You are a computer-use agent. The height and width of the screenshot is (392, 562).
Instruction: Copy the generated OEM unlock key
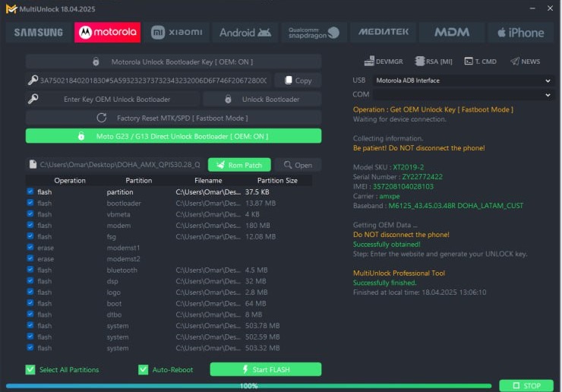[298, 81]
